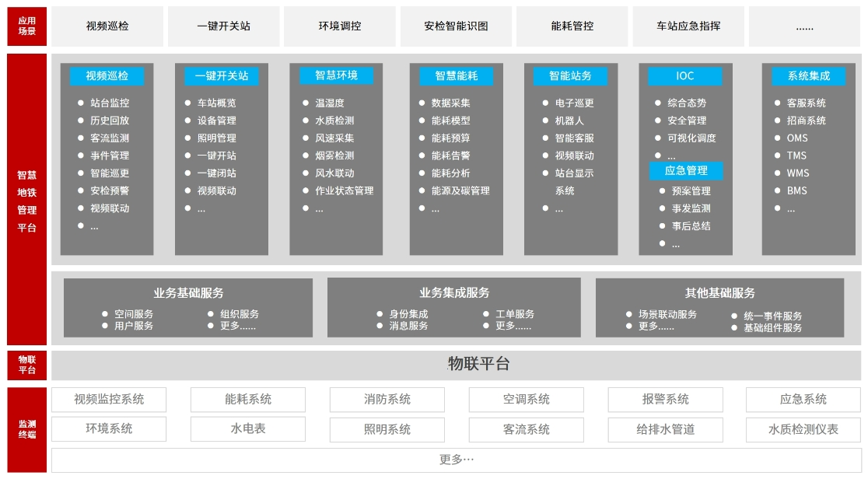Click the 数据采集 list item

(450, 103)
